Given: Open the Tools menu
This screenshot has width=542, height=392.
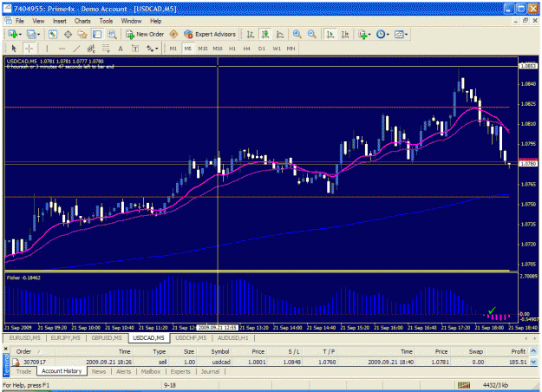Looking at the screenshot, I should [106, 21].
